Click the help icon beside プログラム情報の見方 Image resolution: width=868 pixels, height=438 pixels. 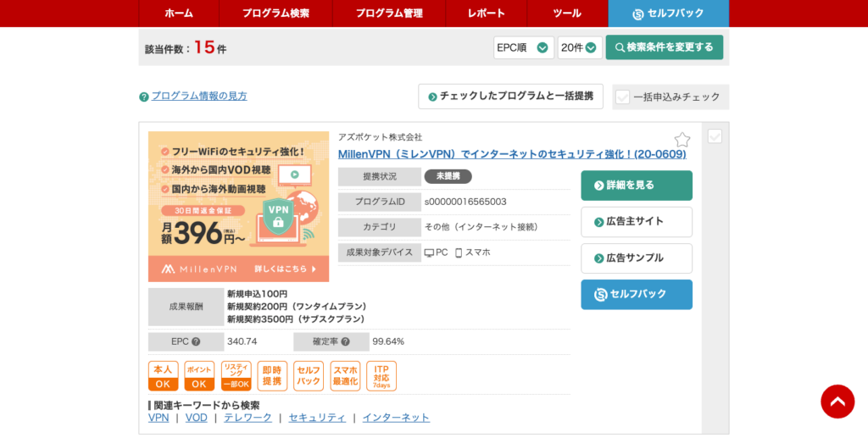(144, 97)
